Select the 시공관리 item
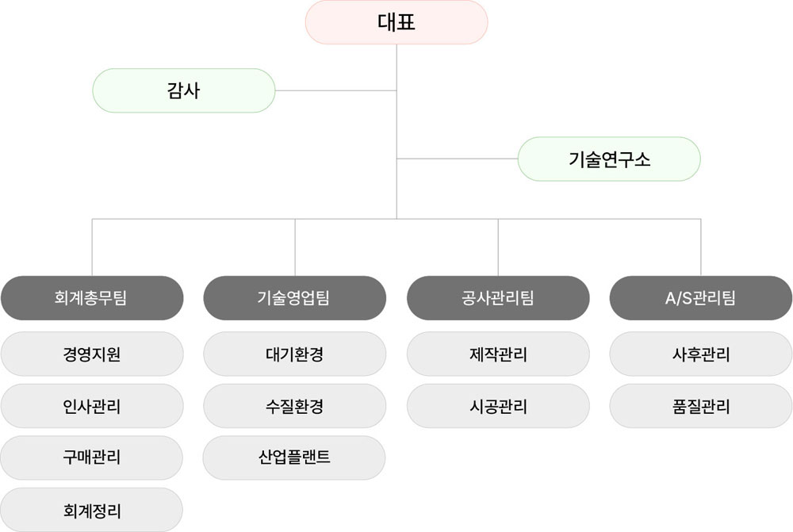The image size is (793, 532). pos(498,406)
